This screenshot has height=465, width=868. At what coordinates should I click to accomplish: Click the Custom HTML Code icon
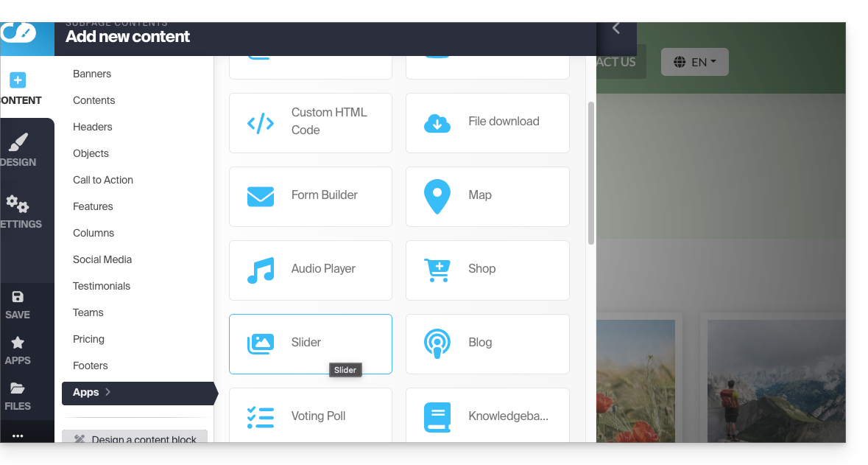261,123
